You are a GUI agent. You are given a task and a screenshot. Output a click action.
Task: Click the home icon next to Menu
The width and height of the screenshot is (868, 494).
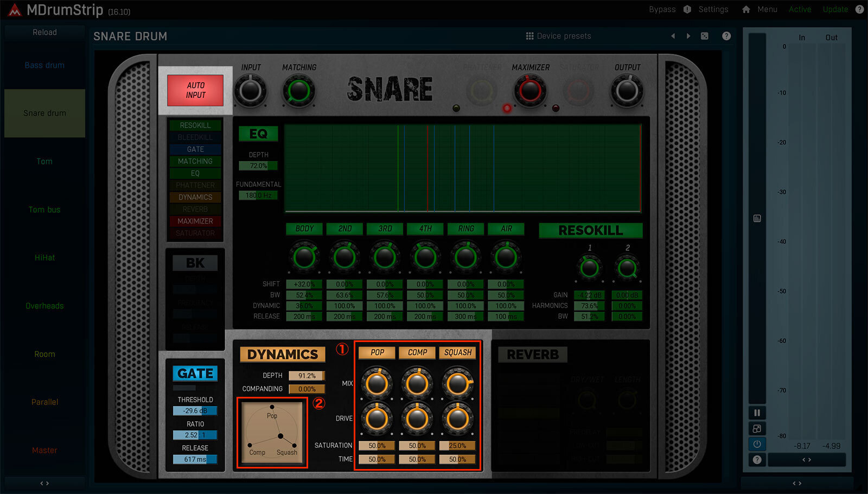click(x=746, y=10)
